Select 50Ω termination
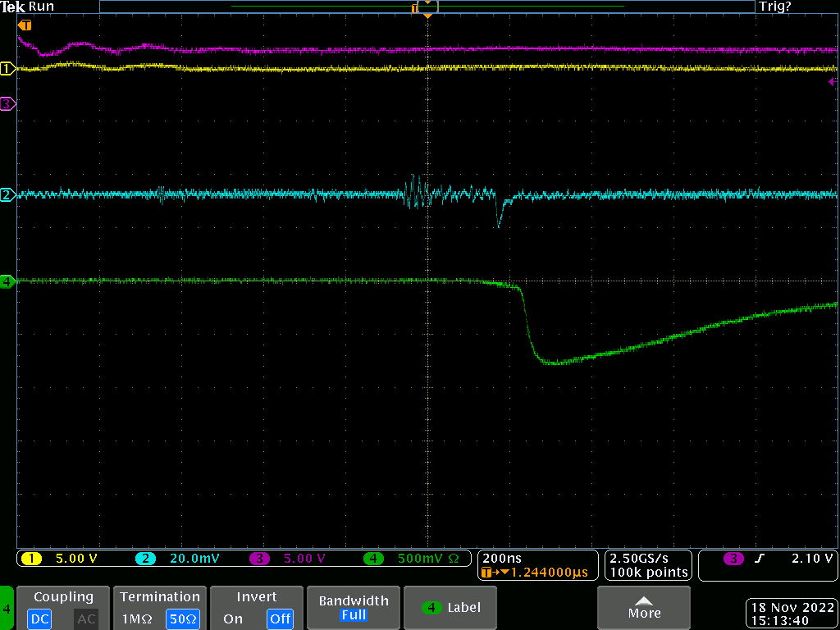 [x=185, y=619]
